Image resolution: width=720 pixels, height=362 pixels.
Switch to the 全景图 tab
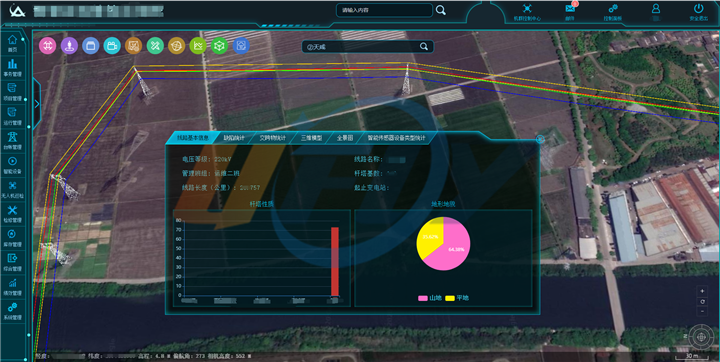point(345,138)
